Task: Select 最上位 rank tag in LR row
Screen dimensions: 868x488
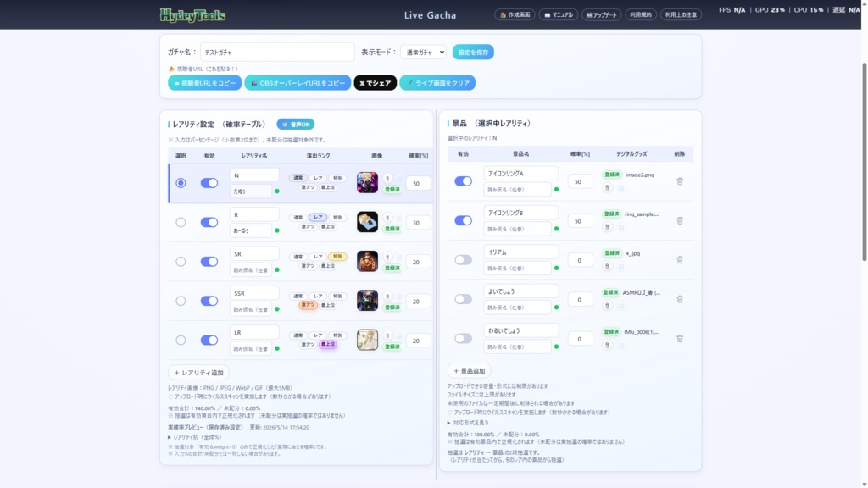Action: point(328,344)
